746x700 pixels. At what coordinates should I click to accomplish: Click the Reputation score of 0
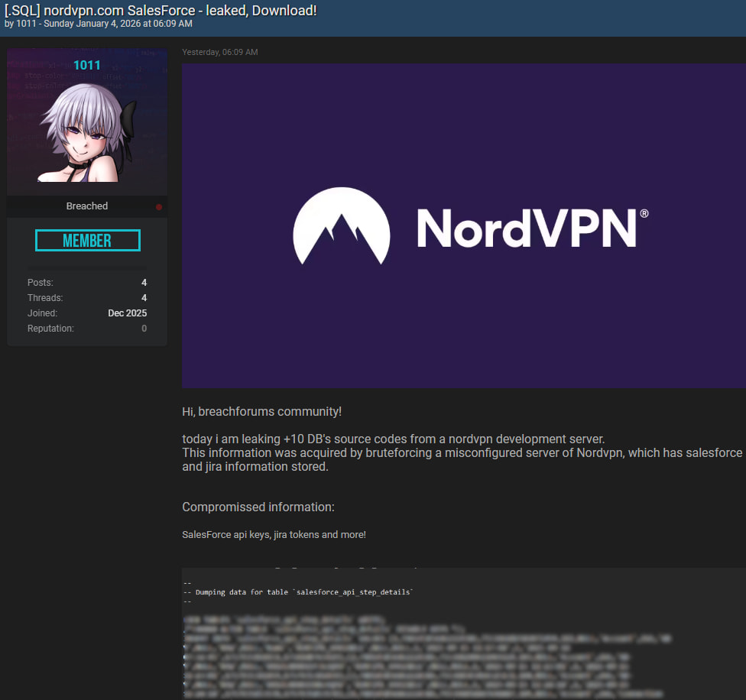click(x=144, y=329)
